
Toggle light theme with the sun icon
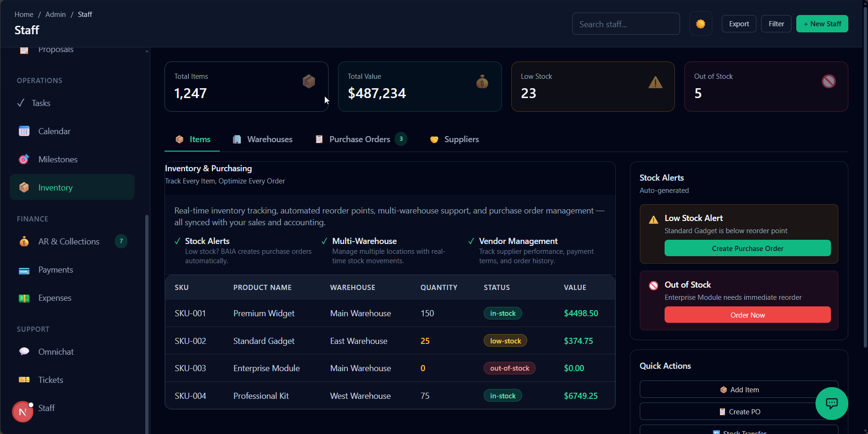pos(700,23)
